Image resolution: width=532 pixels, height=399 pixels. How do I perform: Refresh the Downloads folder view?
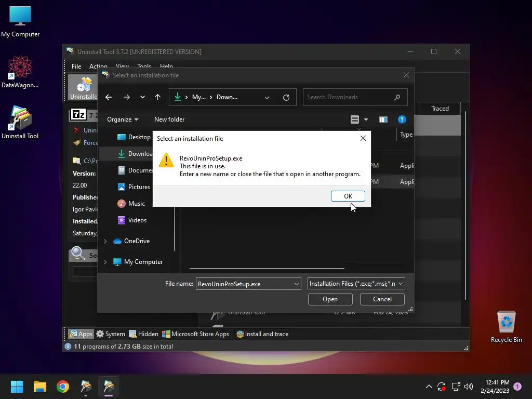(x=286, y=97)
